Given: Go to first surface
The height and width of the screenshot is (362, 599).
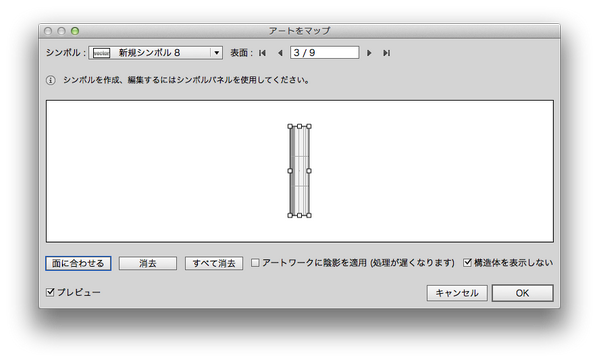Looking at the screenshot, I should 262,53.
